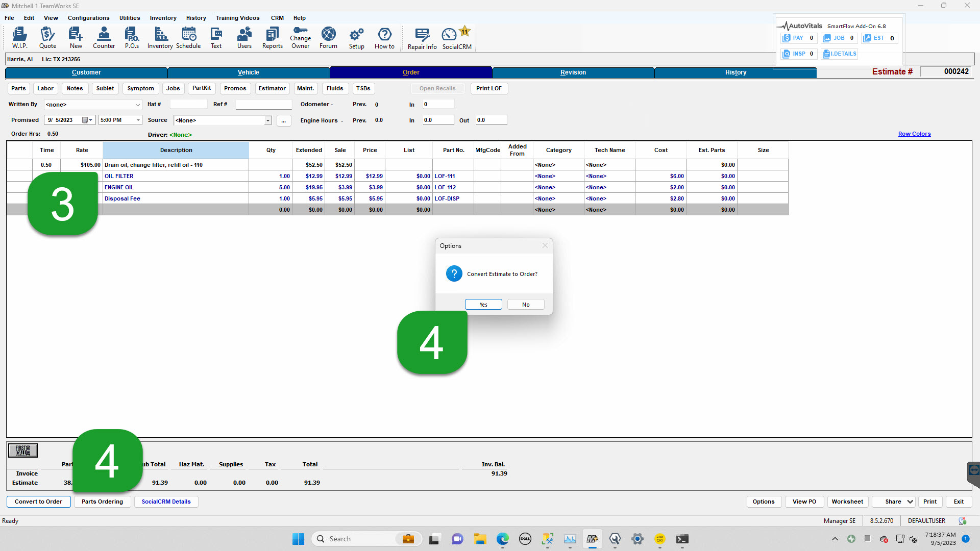The image size is (980, 551).
Task: Open SocialCRM Details
Action: pos(166,502)
